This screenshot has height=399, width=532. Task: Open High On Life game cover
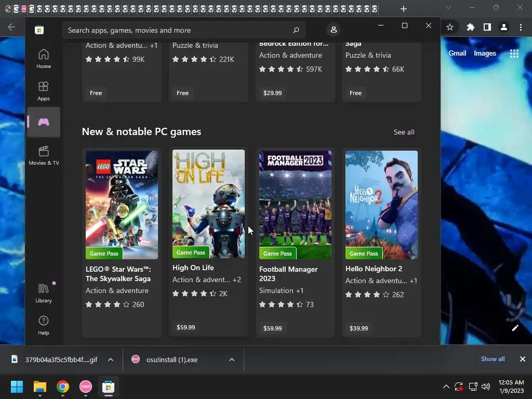(208, 204)
